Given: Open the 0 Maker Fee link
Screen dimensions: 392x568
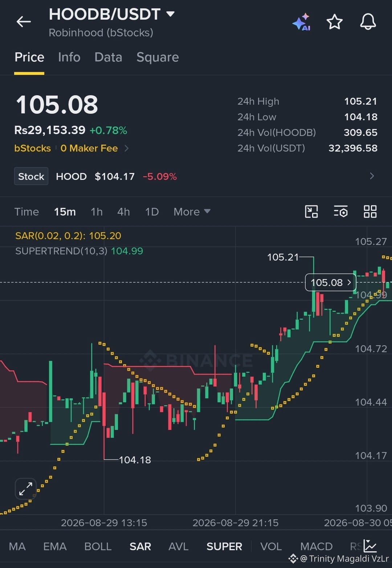Looking at the screenshot, I should [89, 148].
